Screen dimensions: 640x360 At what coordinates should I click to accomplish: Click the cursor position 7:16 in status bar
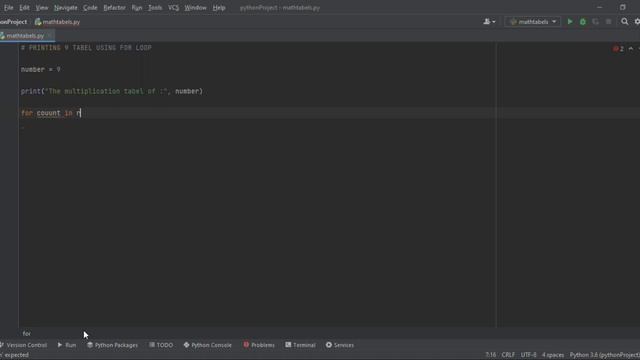pos(491,355)
